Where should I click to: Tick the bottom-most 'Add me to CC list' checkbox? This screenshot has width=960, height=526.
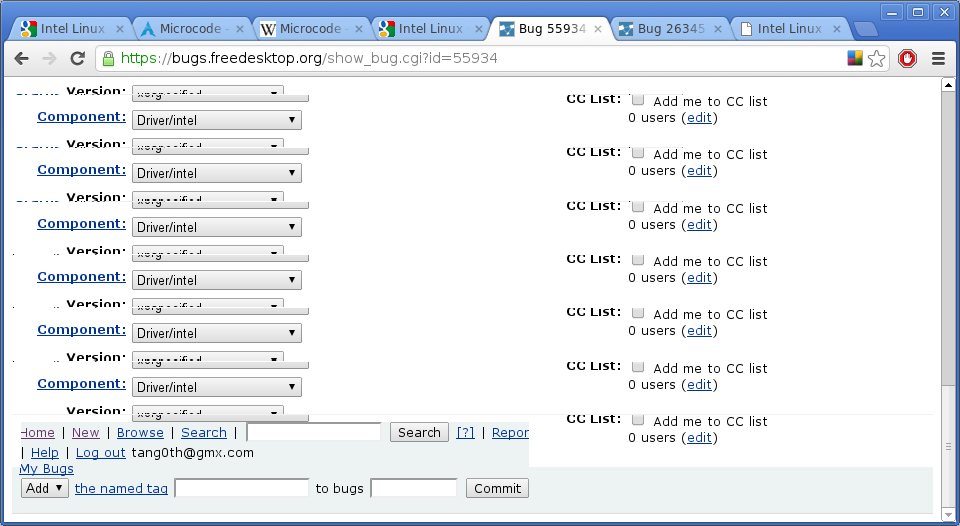tap(638, 420)
